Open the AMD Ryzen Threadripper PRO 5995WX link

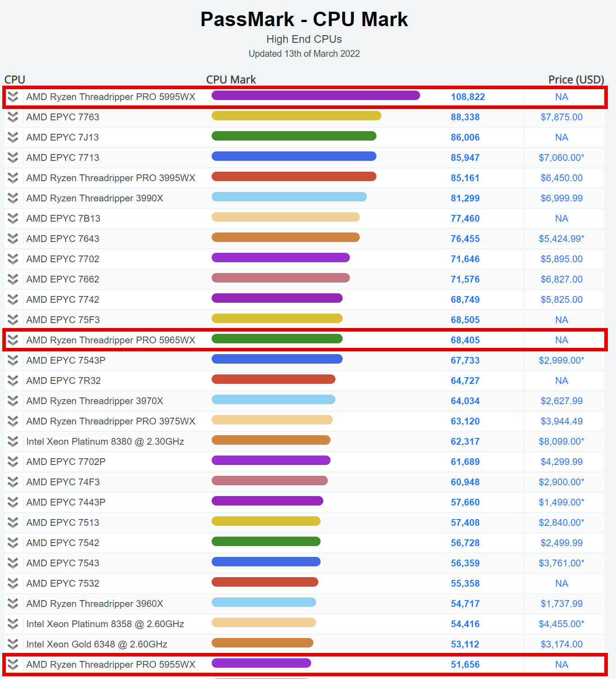pyautogui.click(x=111, y=97)
